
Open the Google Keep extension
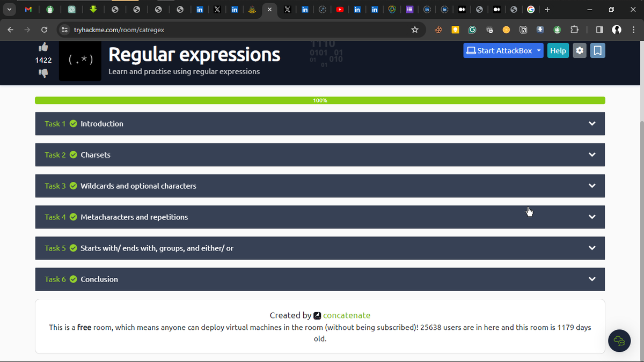click(x=455, y=30)
